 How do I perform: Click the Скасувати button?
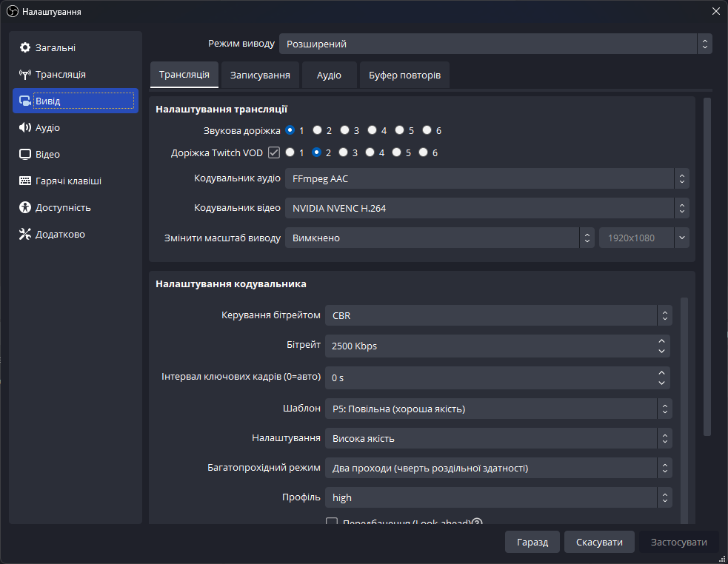pyautogui.click(x=599, y=543)
